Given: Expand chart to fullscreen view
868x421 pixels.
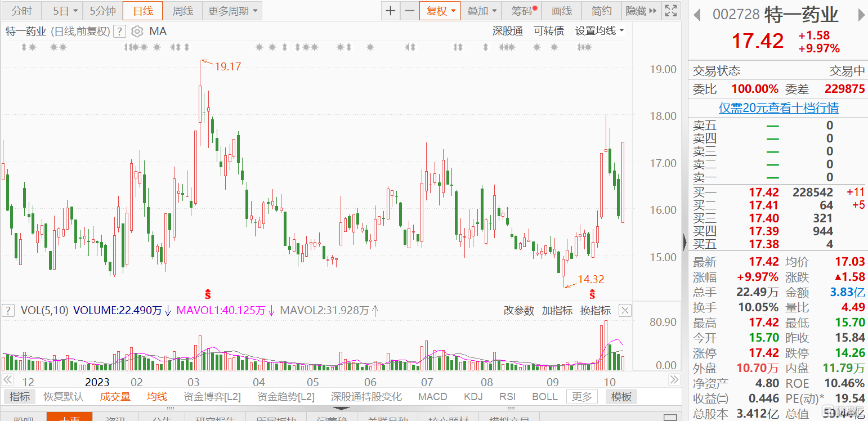Looking at the screenshot, I should (670, 11).
